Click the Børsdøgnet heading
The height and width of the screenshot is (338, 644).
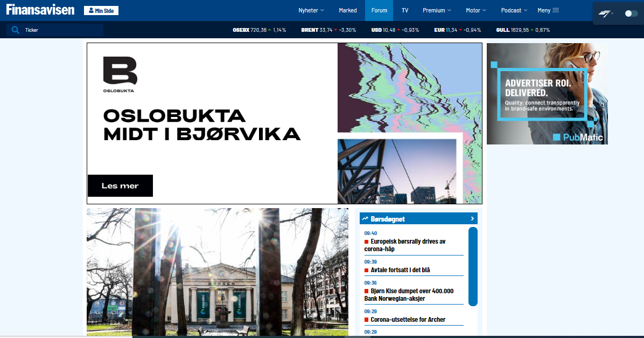[x=387, y=219]
